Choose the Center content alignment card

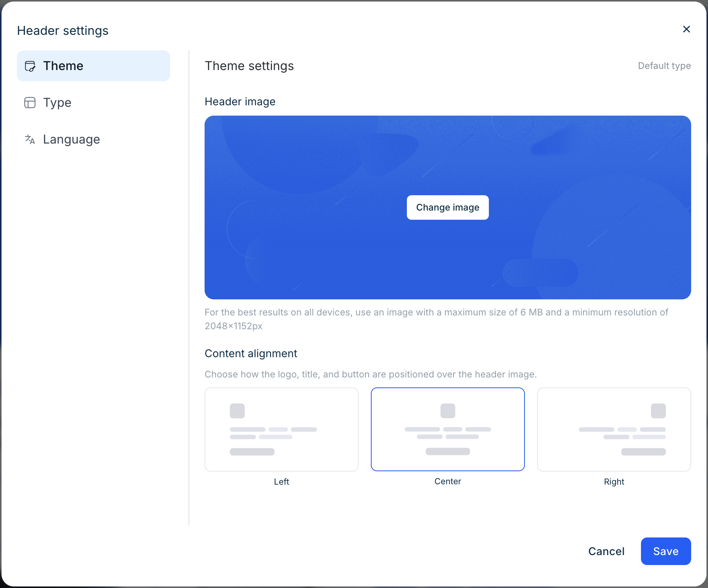click(447, 429)
